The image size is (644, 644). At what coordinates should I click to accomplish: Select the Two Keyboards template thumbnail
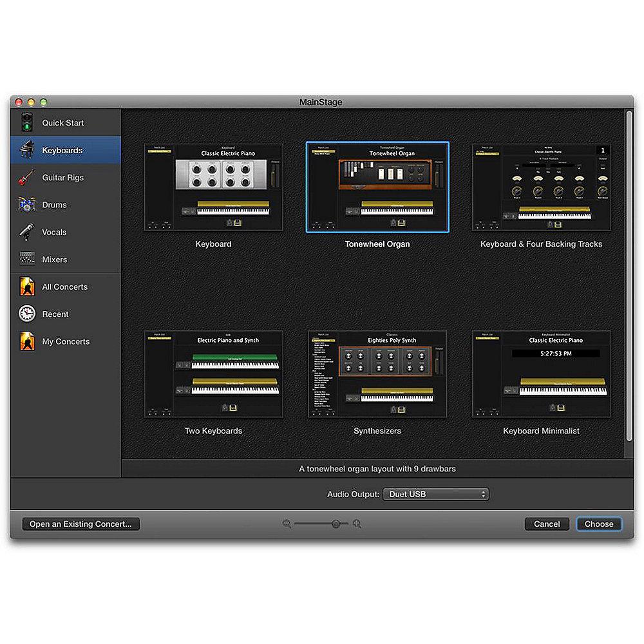213,374
